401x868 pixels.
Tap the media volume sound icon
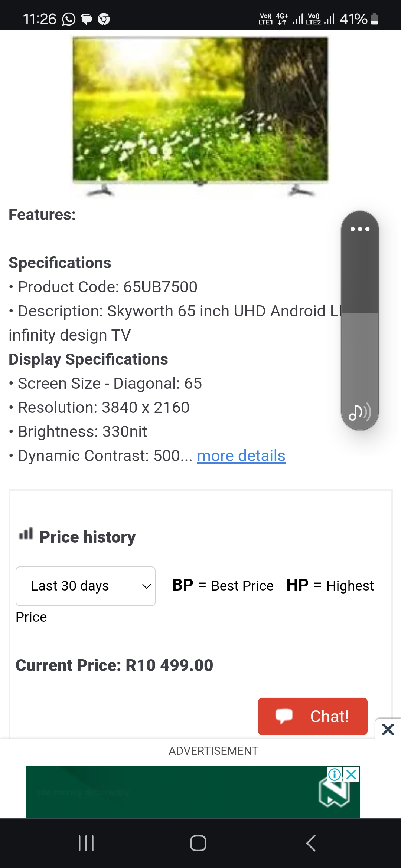(359, 412)
